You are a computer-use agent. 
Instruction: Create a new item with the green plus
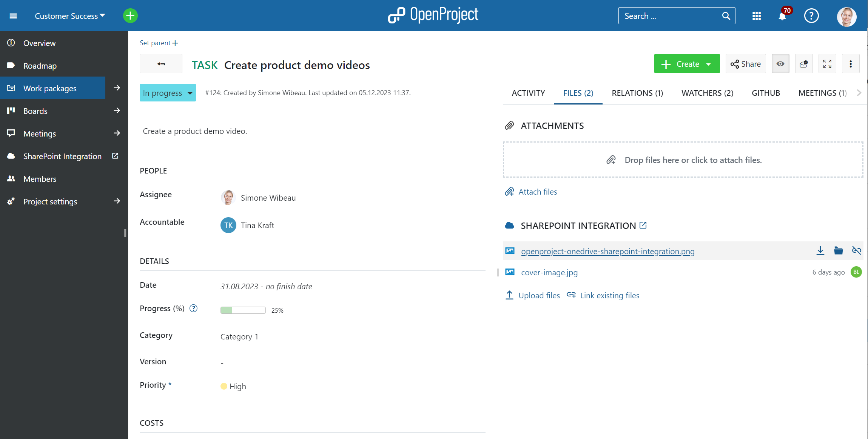[130, 16]
